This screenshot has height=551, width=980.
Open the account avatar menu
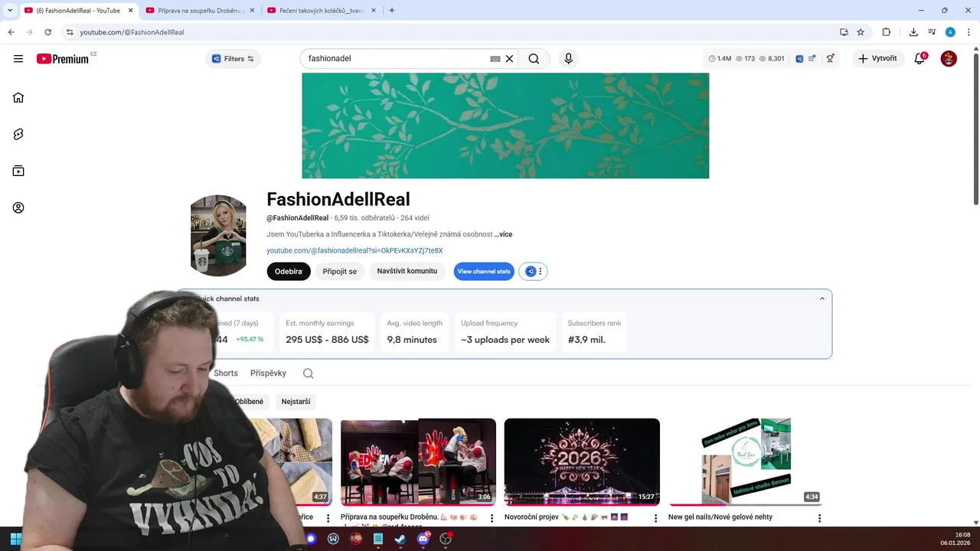[949, 59]
